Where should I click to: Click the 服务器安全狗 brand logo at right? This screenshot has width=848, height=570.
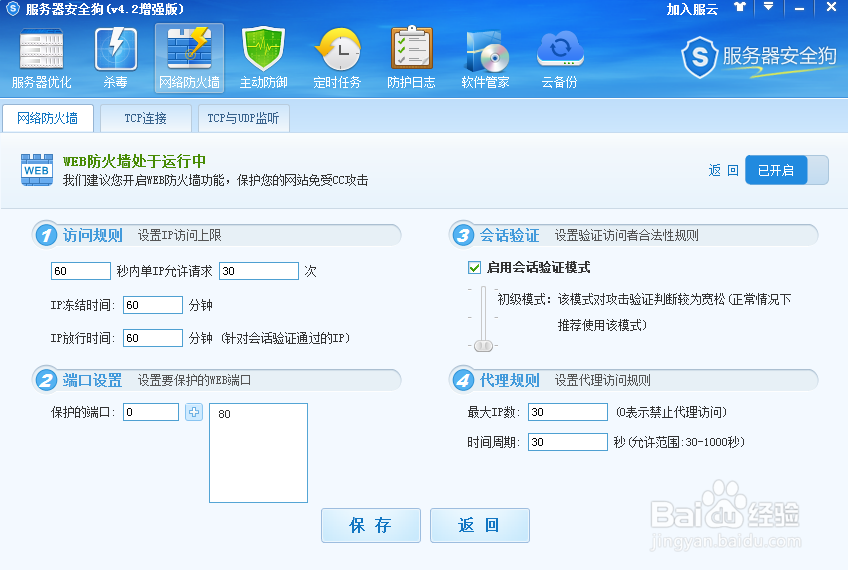(759, 57)
